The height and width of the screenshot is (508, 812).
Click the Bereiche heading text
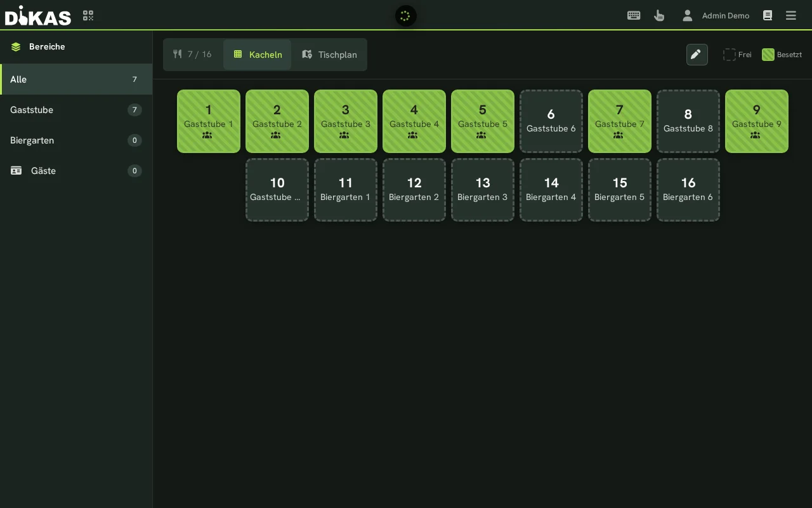pyautogui.click(x=47, y=46)
